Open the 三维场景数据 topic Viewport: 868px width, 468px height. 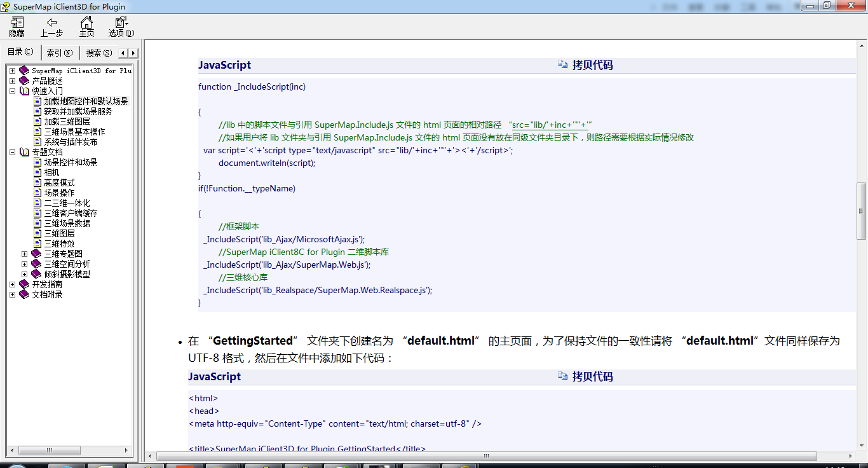click(67, 223)
